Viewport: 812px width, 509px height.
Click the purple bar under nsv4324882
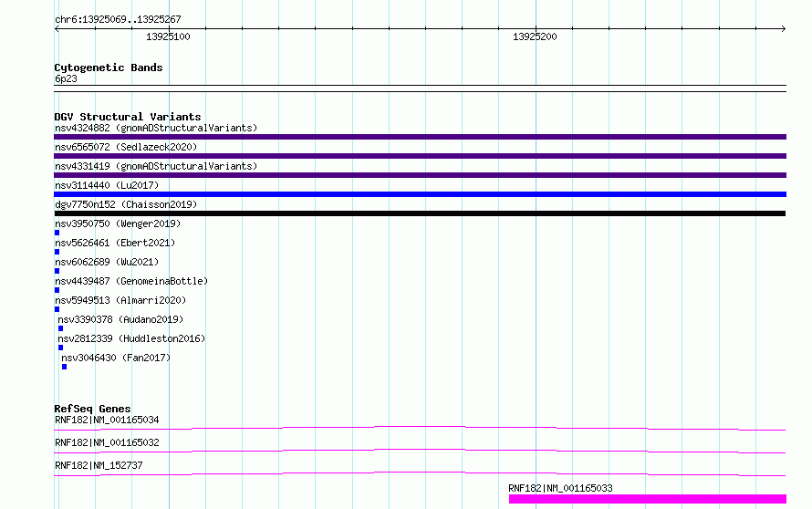(x=420, y=137)
